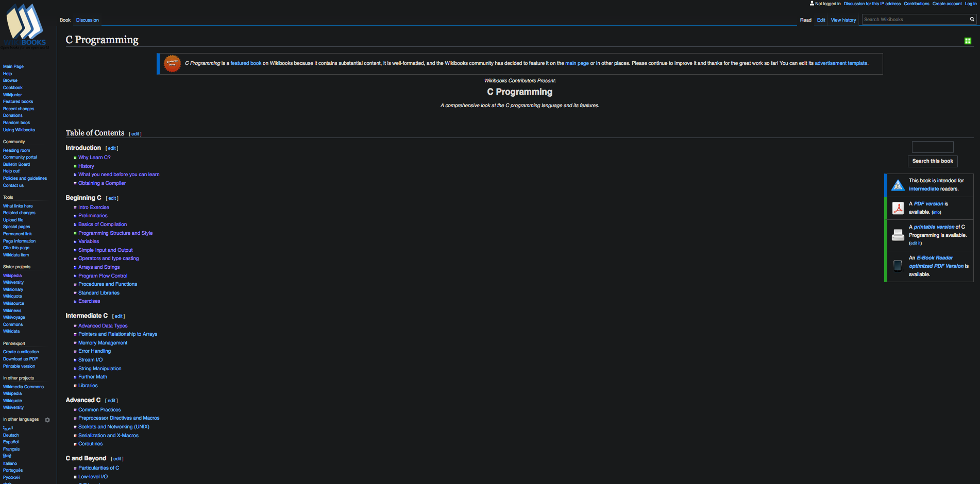Open Sockets and Networking (UNIX) chapter
The image size is (980, 484).
tap(114, 427)
